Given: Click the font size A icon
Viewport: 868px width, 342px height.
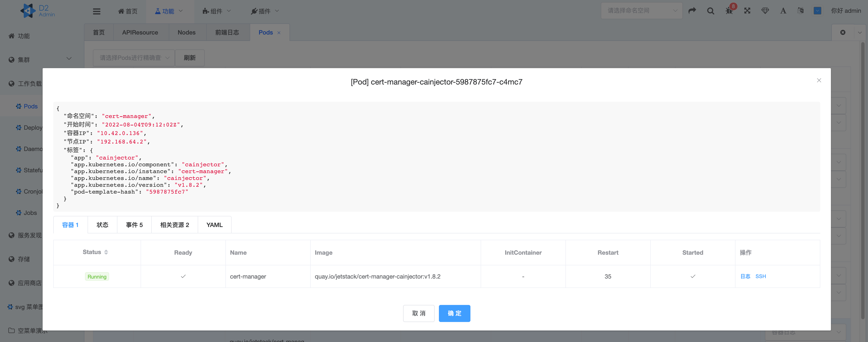Looking at the screenshot, I should pyautogui.click(x=783, y=11).
